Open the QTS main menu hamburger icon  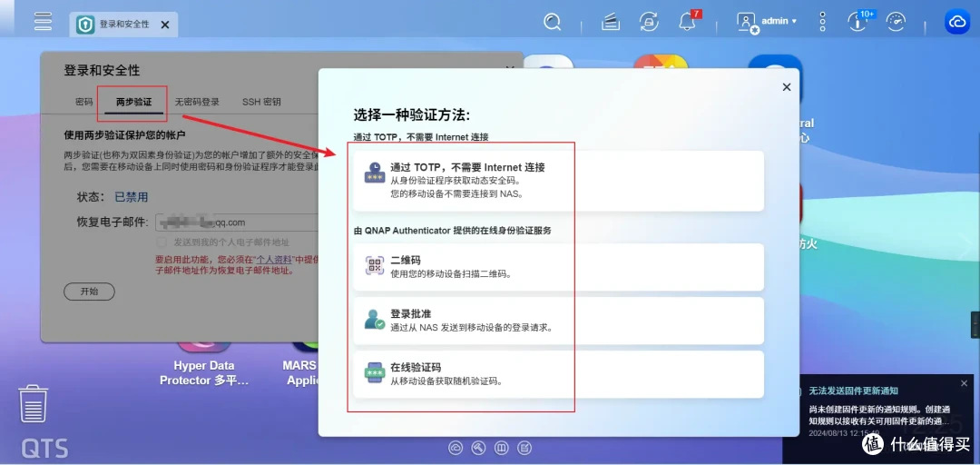tap(44, 21)
